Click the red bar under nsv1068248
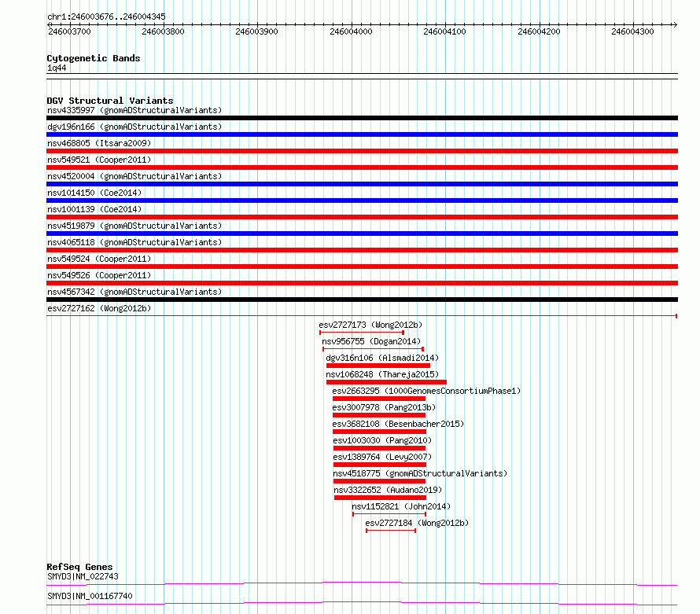 tap(387, 382)
